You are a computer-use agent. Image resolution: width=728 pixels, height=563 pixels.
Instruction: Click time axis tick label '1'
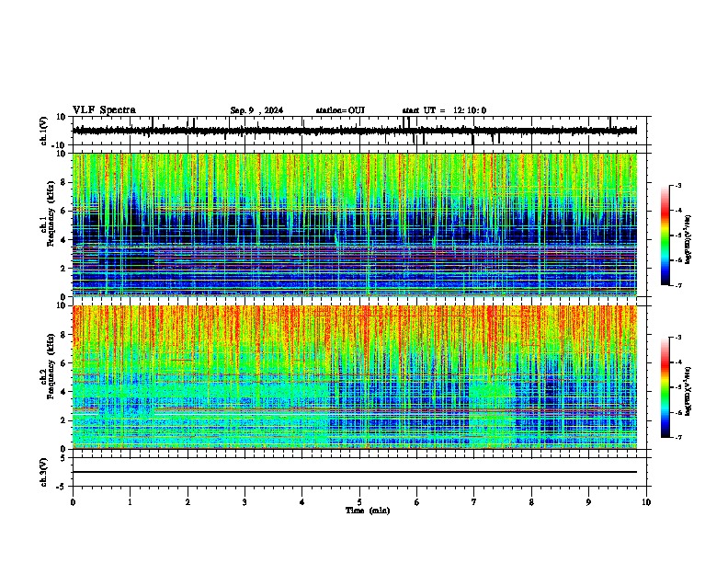click(130, 501)
